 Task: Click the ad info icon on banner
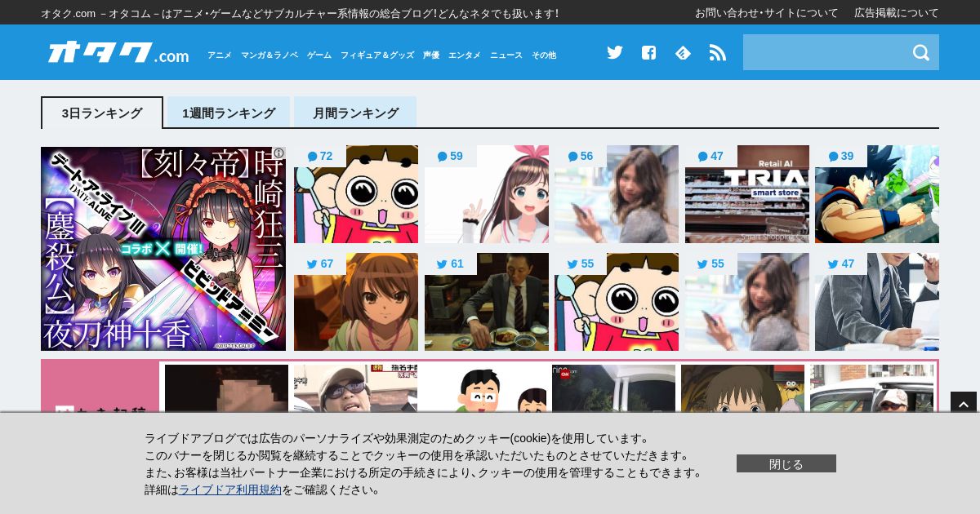click(278, 153)
